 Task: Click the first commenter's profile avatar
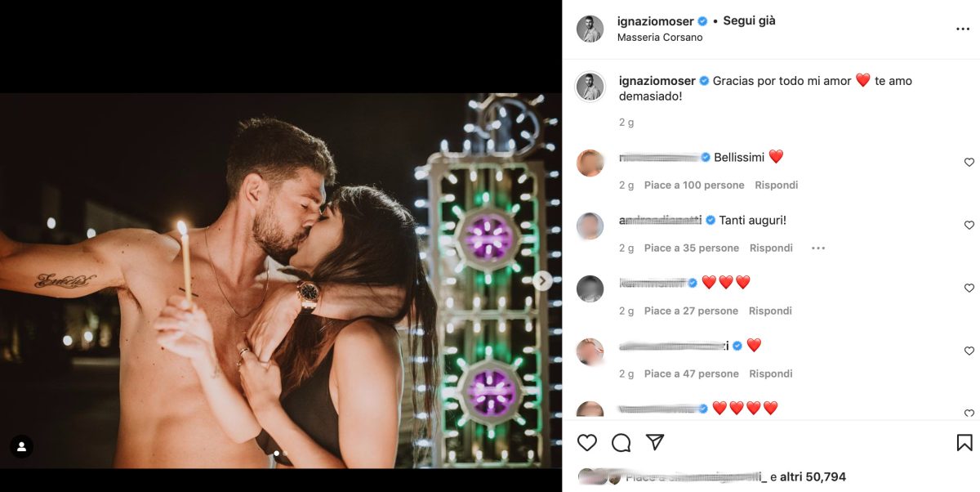point(590,163)
